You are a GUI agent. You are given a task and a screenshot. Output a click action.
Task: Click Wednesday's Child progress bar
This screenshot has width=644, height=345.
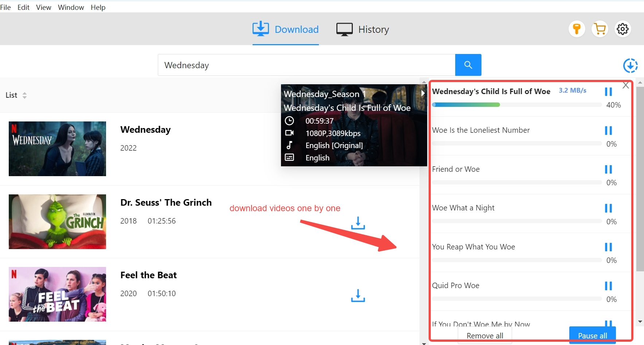517,105
